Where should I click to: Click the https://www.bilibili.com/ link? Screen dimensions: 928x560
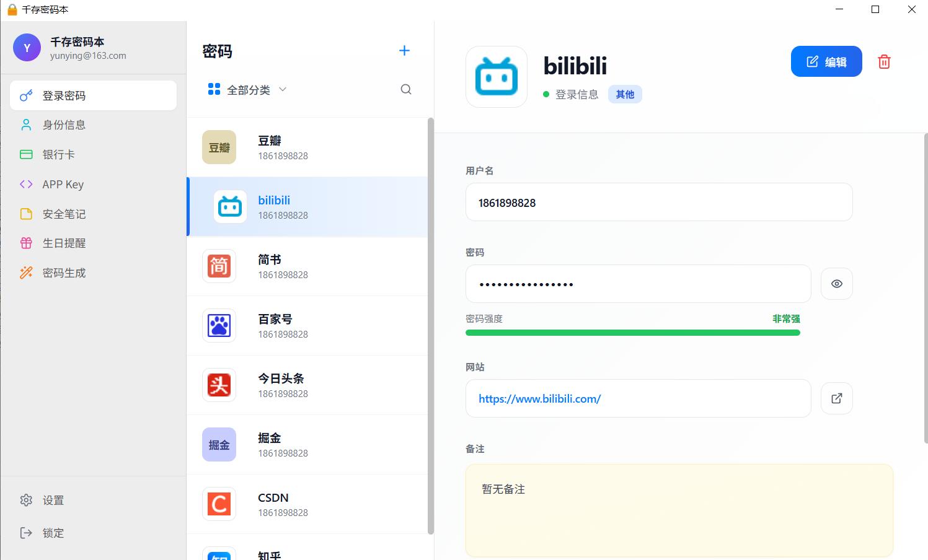point(539,398)
